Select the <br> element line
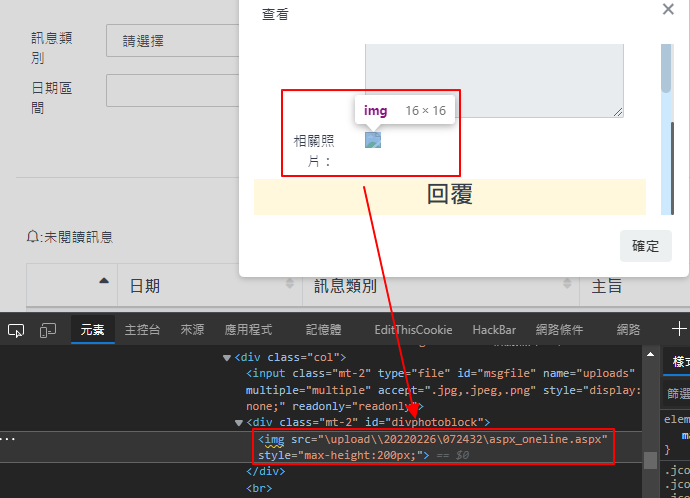 (259, 488)
